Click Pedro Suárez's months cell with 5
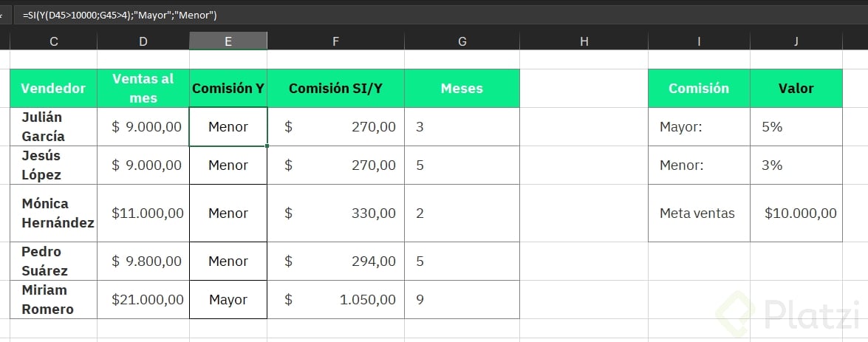The width and height of the screenshot is (868, 342). [462, 261]
